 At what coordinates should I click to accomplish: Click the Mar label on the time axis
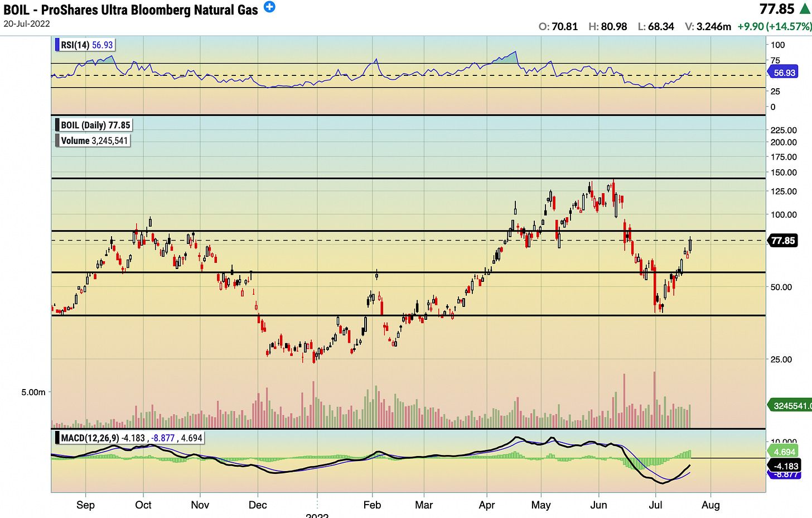point(424,505)
